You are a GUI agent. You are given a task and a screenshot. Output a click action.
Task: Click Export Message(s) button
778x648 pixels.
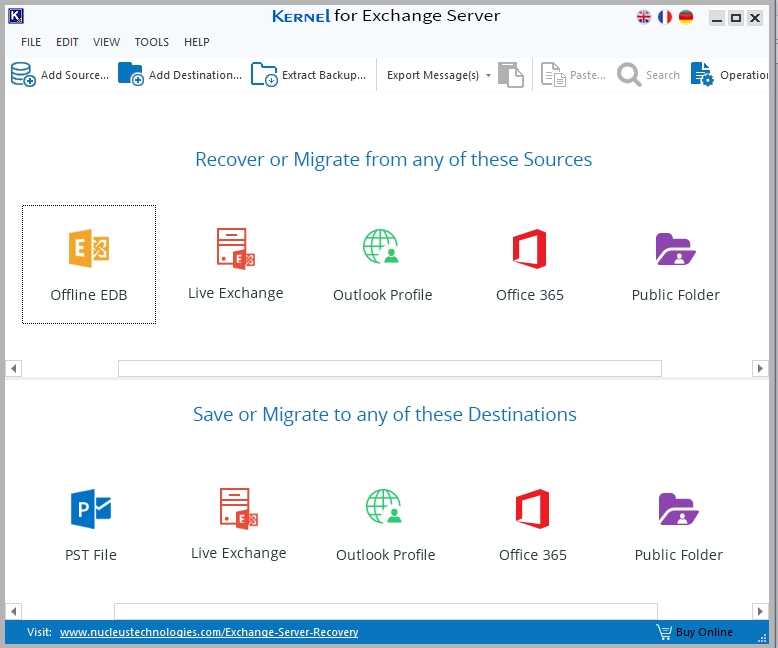click(x=433, y=75)
